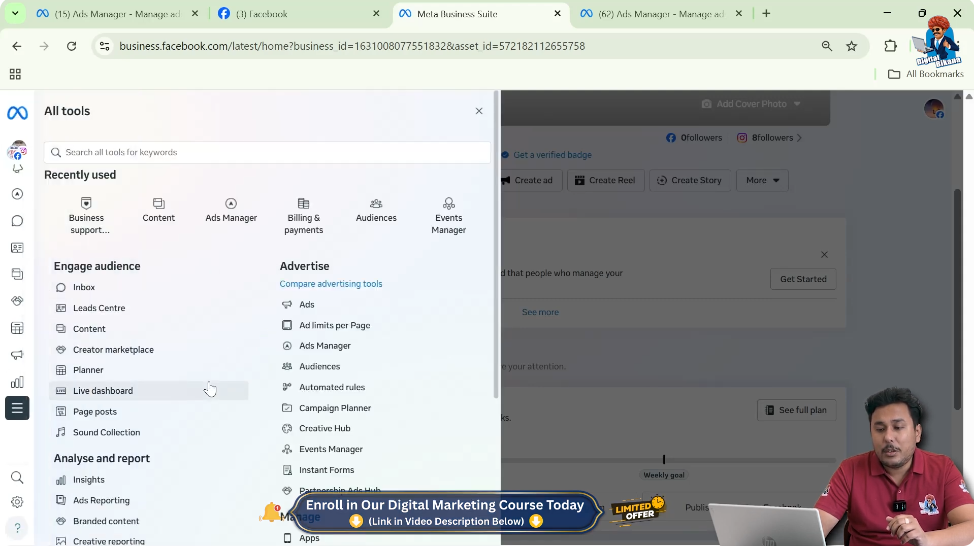
Task: Bookmark this page with the star icon
Action: pyautogui.click(x=852, y=46)
